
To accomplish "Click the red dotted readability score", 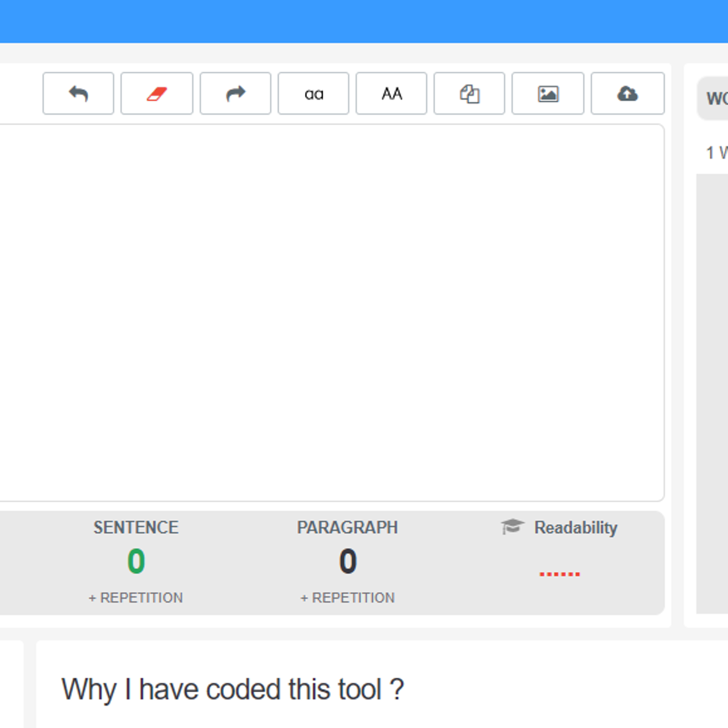I will pos(559,573).
